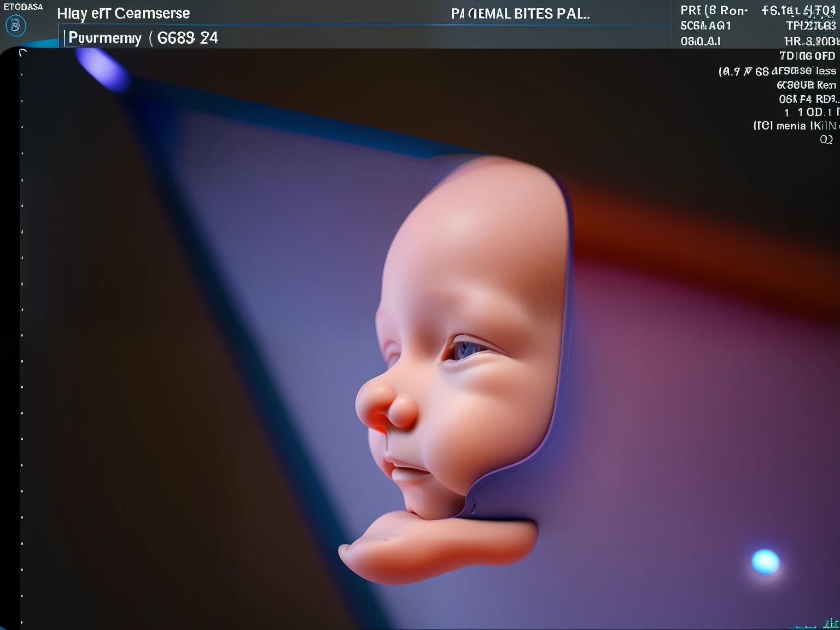Click the '08.0.A.I' readout
The image size is (840, 630).
(x=701, y=41)
